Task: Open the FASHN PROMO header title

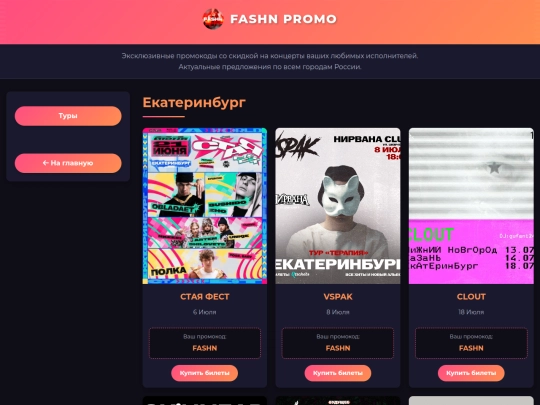Action: 283,19
